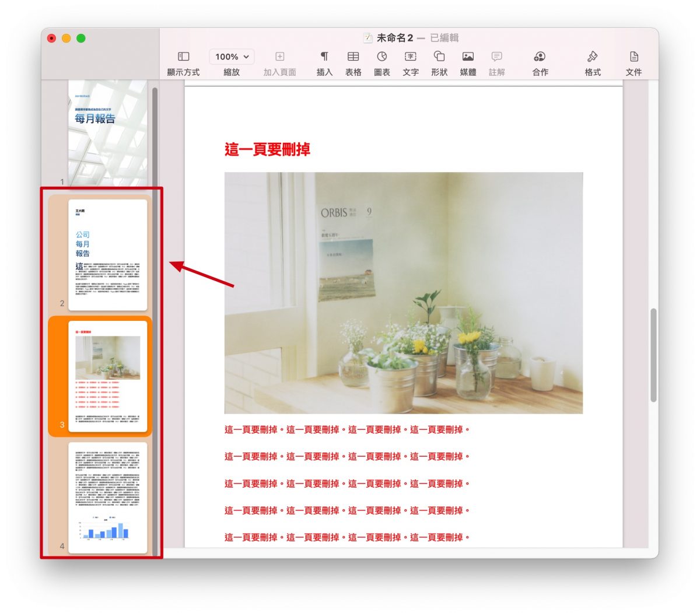
Task: Open the 顯示方式 view menu
Action: [x=183, y=63]
